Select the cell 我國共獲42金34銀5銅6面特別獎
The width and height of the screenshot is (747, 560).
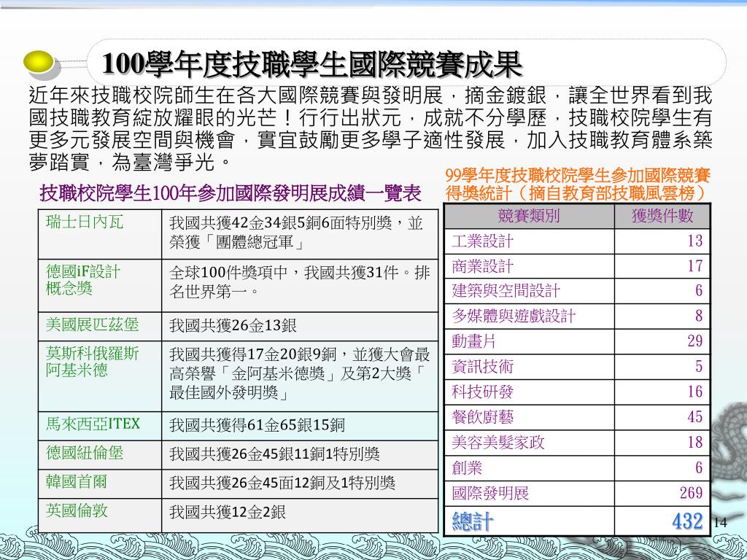pyautogui.click(x=300, y=234)
